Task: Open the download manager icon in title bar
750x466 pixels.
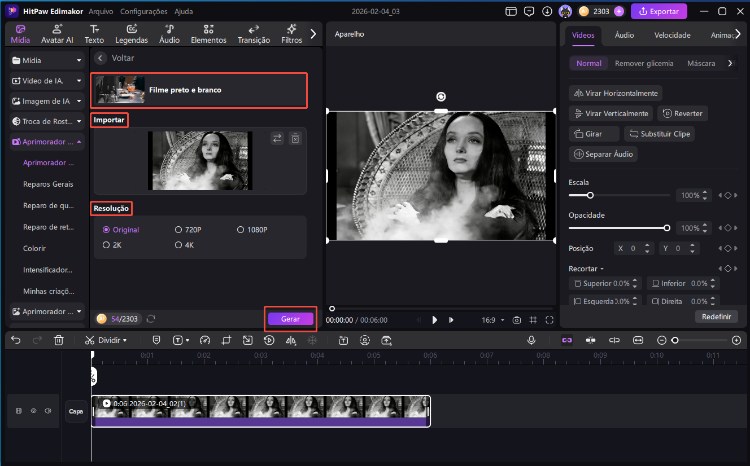Action: click(547, 11)
